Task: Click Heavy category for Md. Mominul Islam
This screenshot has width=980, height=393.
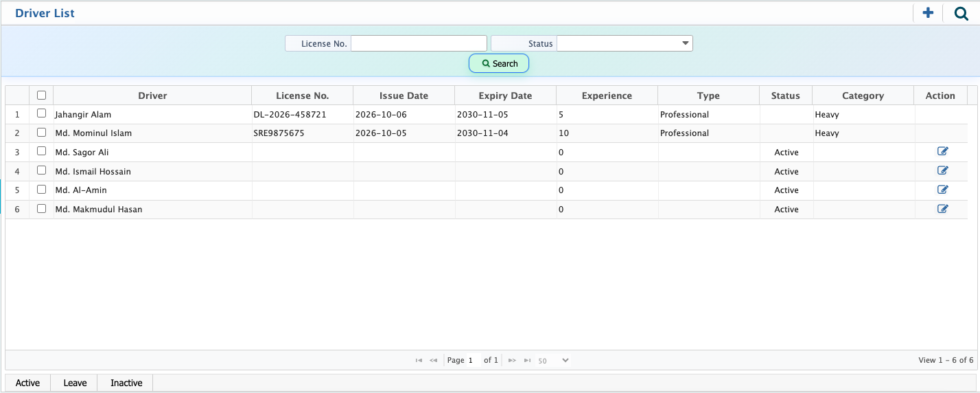Action: (827, 133)
